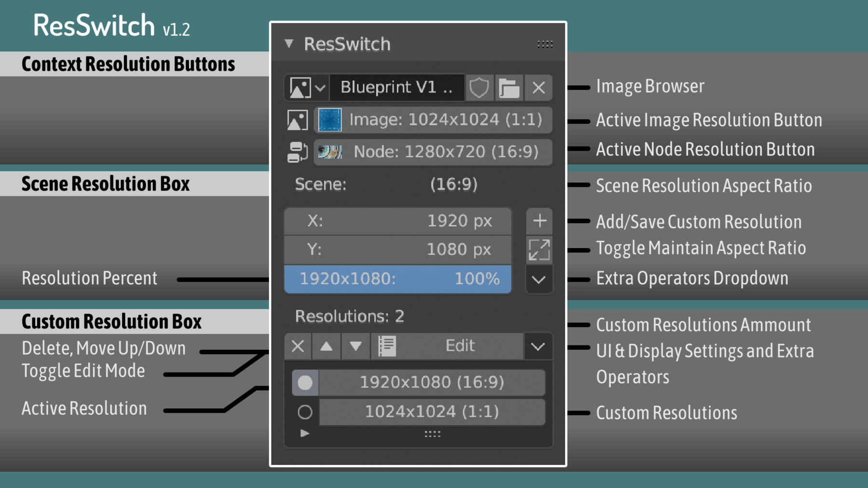The image size is (868, 488).
Task: Click the node icon beside Node resolution
Action: click(x=297, y=152)
